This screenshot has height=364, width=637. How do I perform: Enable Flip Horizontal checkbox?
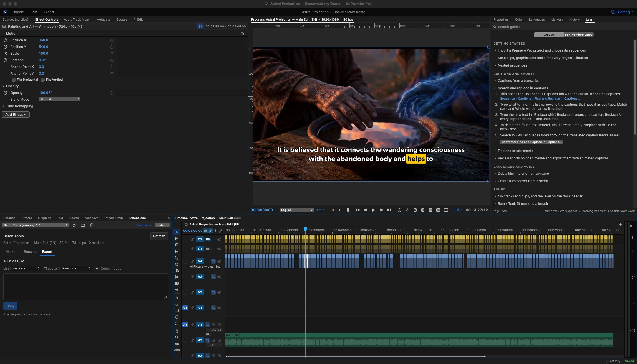[13, 80]
